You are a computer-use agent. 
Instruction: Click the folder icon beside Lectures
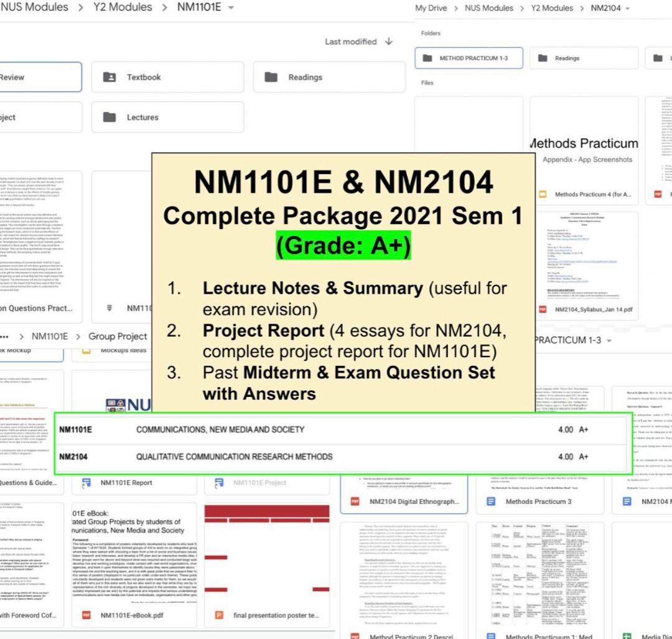point(110,117)
